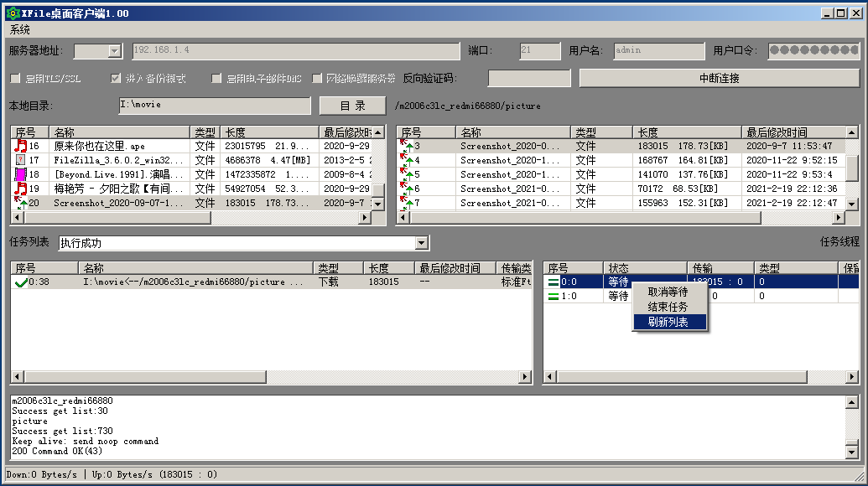Click the remote file icon in row 6
The height and width of the screenshot is (486, 868).
click(x=406, y=189)
